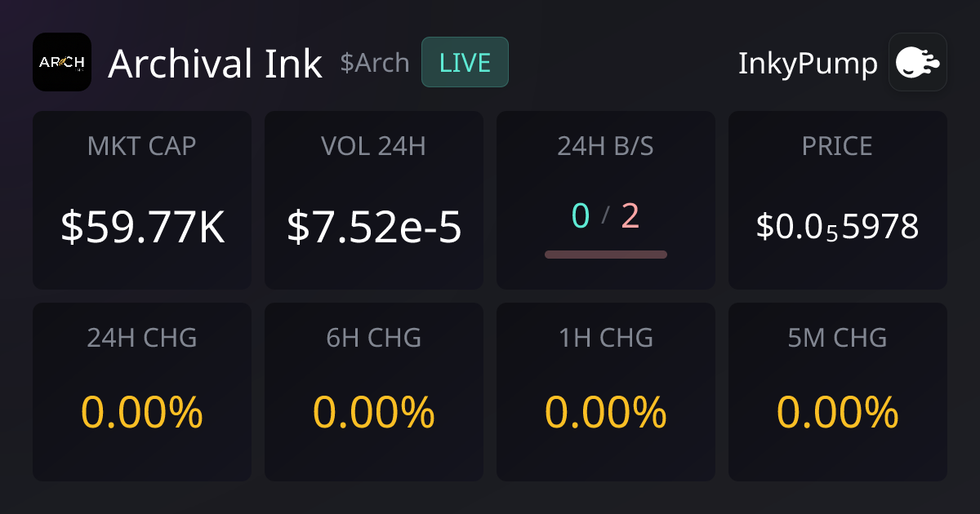Viewport: 980px width, 514px height.
Task: Click the $7.52e-5 volume value
Action: pyautogui.click(x=374, y=228)
